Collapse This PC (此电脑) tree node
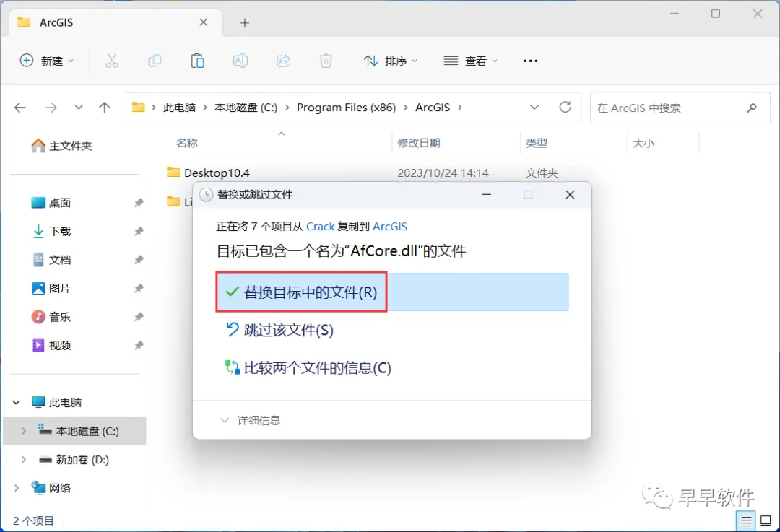Image resolution: width=780 pixels, height=532 pixels. (17, 402)
